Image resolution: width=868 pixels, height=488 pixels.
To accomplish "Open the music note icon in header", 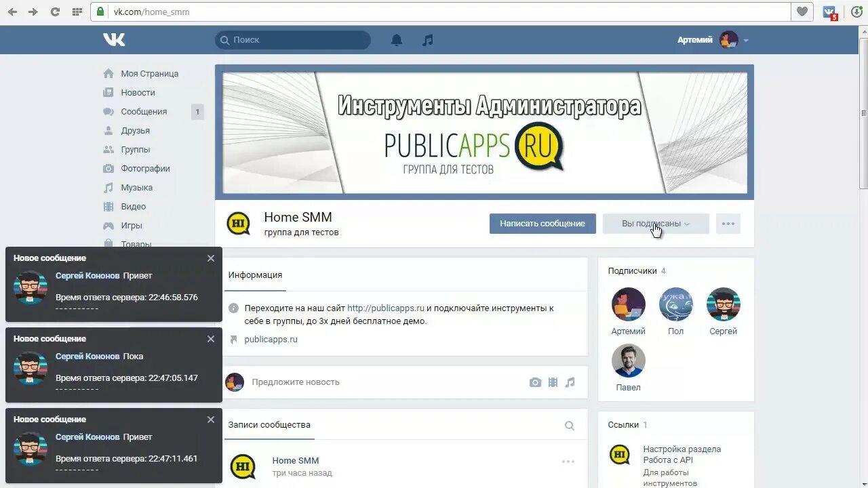I will tap(427, 40).
